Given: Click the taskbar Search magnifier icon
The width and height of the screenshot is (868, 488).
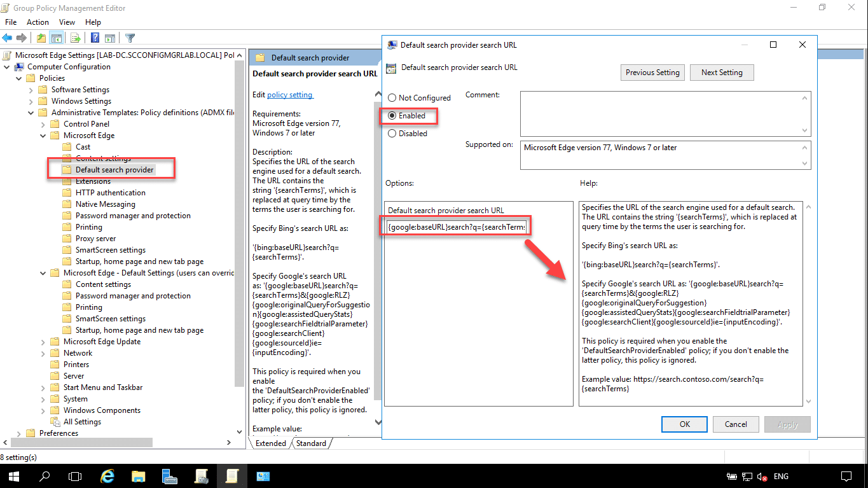Looking at the screenshot, I should (x=45, y=476).
